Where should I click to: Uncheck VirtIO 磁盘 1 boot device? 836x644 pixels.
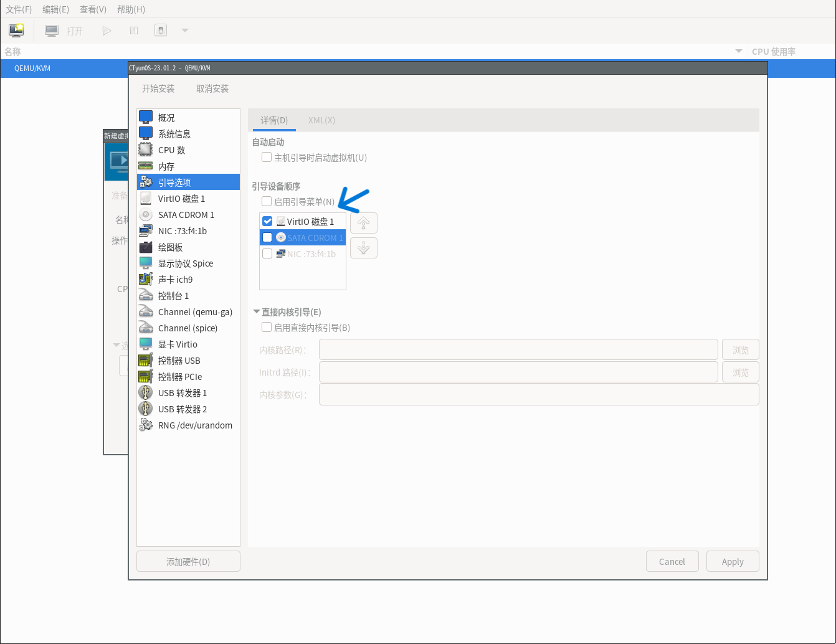(267, 222)
